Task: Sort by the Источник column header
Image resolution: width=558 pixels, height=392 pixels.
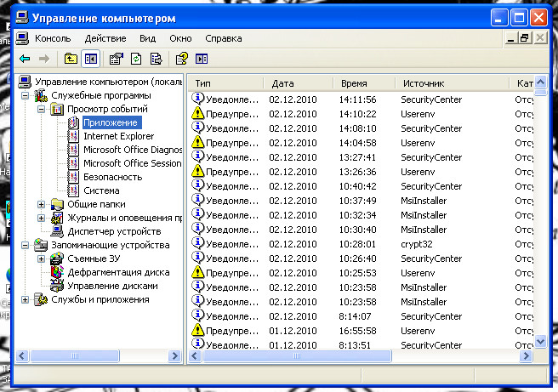Action: click(453, 83)
